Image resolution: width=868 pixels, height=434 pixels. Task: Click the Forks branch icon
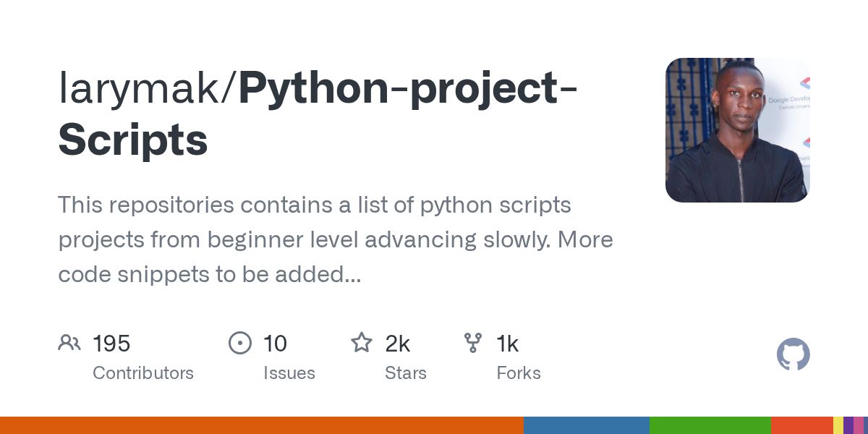pos(473,342)
